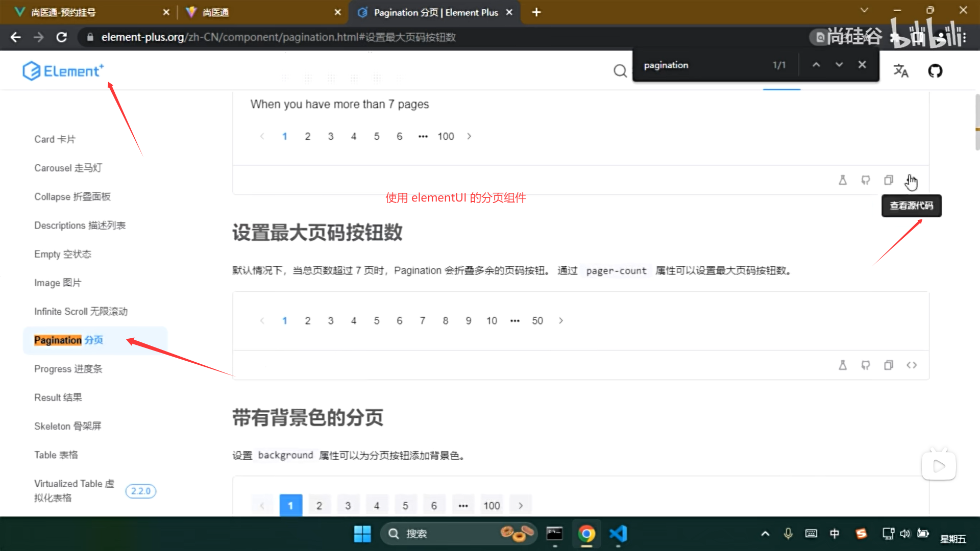Select page 5 in the demo pagination
The height and width of the screenshot is (551, 980).
(376, 136)
